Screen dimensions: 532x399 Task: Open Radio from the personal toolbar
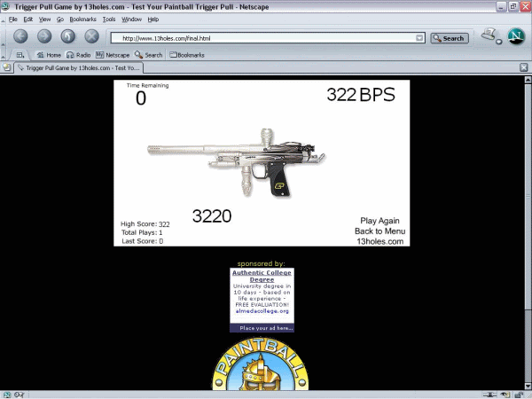pyautogui.click(x=78, y=55)
